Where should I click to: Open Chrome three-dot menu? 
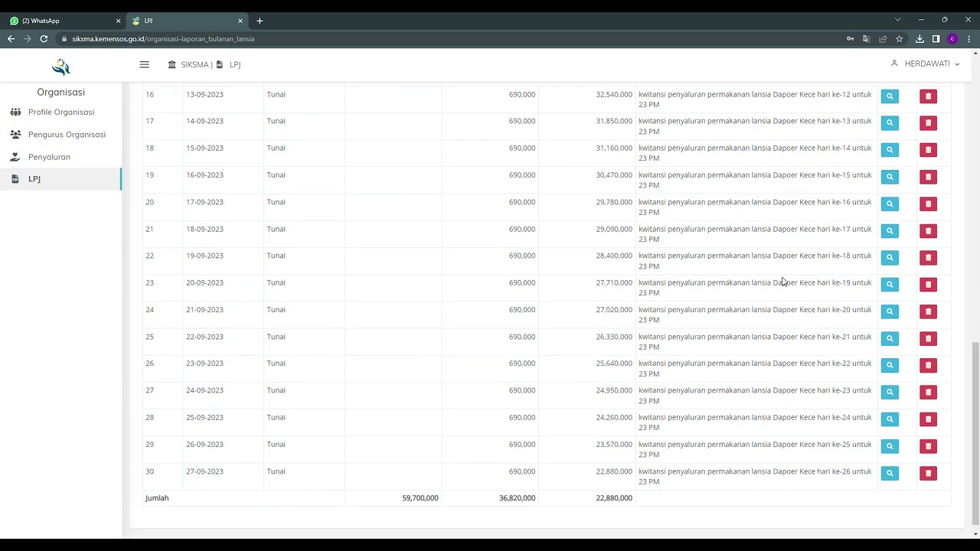(x=969, y=39)
